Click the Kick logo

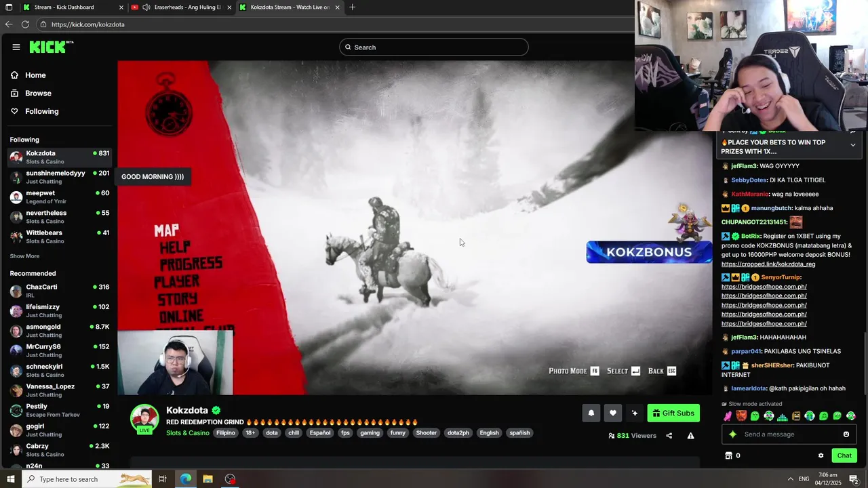click(x=51, y=47)
